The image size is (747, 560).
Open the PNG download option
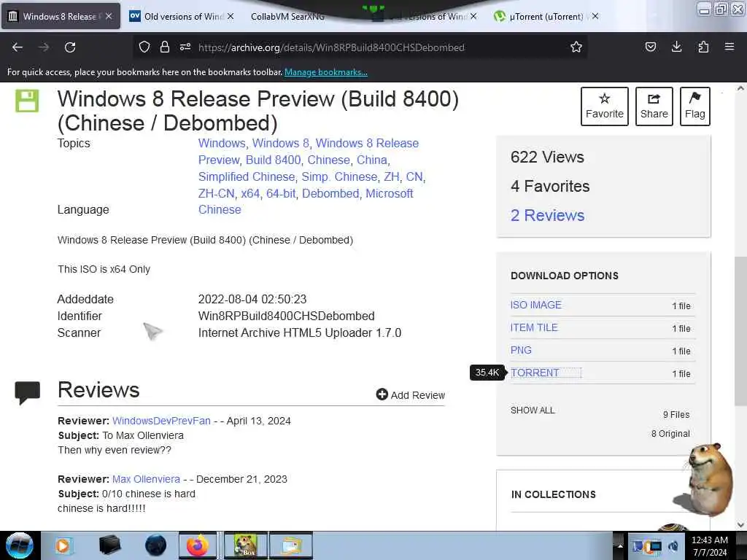pyautogui.click(x=521, y=350)
